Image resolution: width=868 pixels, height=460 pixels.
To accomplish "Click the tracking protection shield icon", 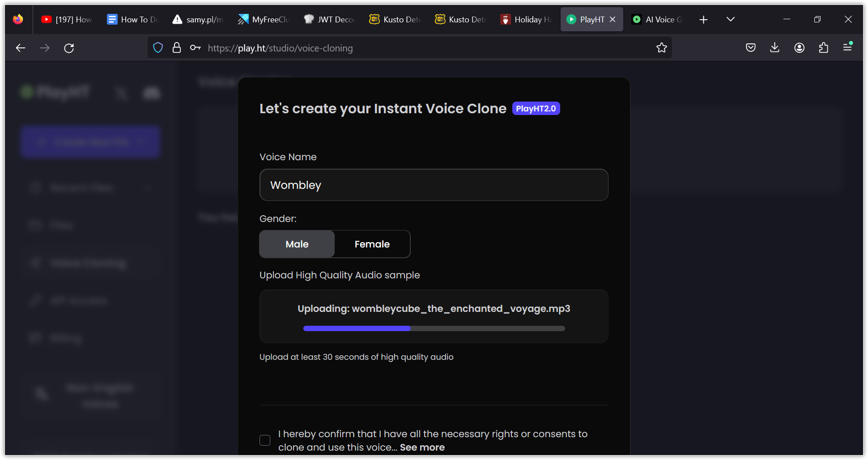I will (x=158, y=48).
